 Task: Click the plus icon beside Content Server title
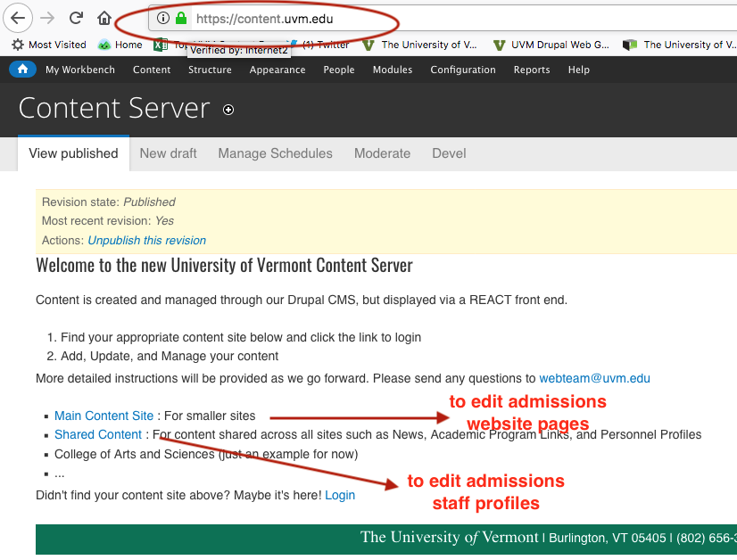tap(228, 110)
